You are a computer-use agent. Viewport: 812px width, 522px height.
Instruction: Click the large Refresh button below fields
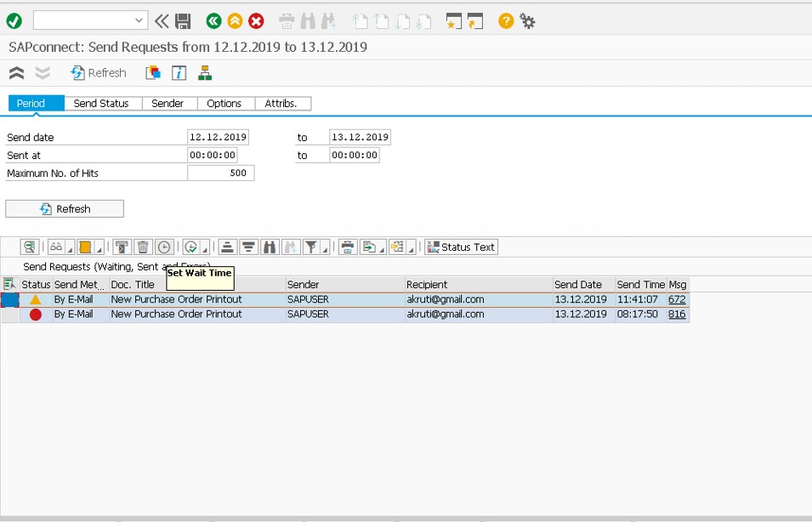click(x=65, y=208)
